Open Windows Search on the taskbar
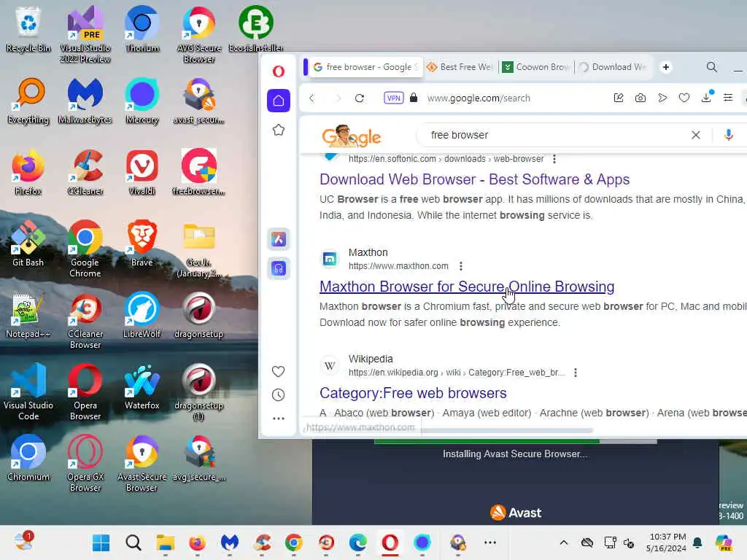This screenshot has width=747, height=560. tap(133, 542)
